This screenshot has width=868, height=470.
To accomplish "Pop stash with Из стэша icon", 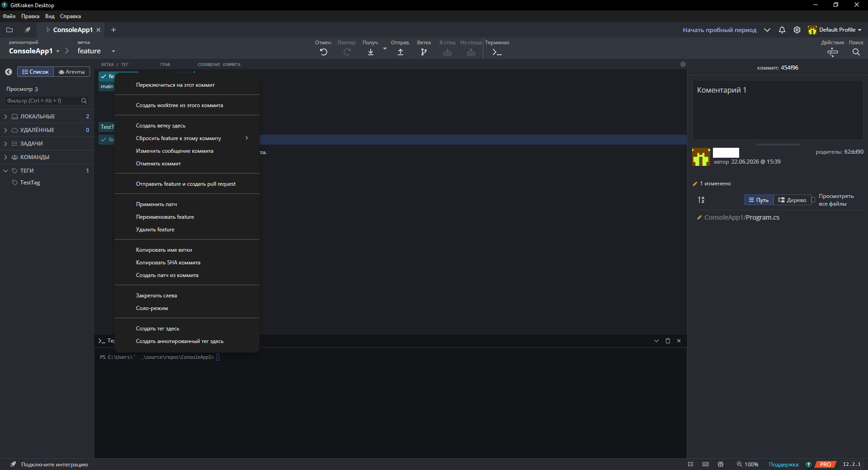I will pos(471,52).
